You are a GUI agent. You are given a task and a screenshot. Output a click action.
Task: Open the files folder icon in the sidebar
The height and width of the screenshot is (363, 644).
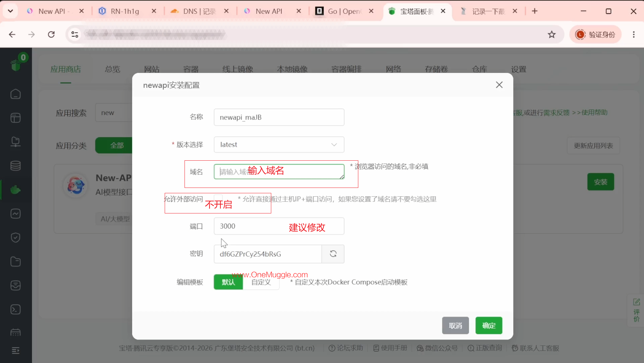(15, 261)
